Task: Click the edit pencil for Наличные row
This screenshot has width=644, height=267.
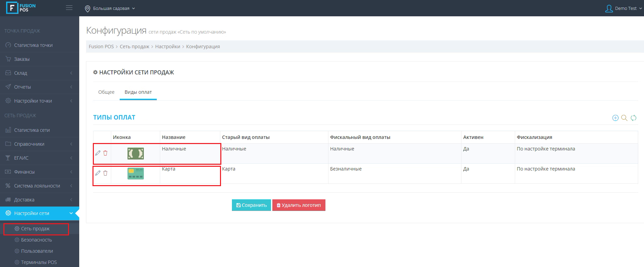Action: [x=98, y=153]
